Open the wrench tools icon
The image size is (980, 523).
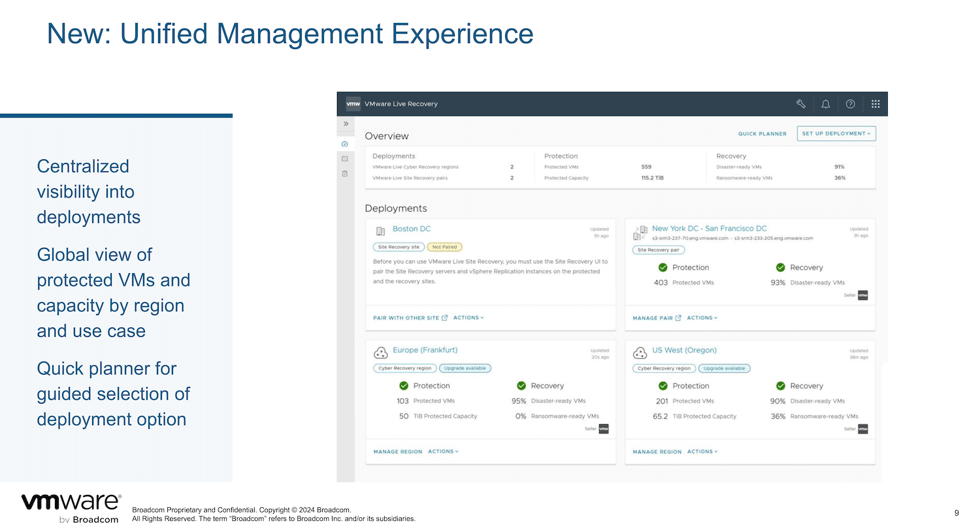pyautogui.click(x=801, y=104)
